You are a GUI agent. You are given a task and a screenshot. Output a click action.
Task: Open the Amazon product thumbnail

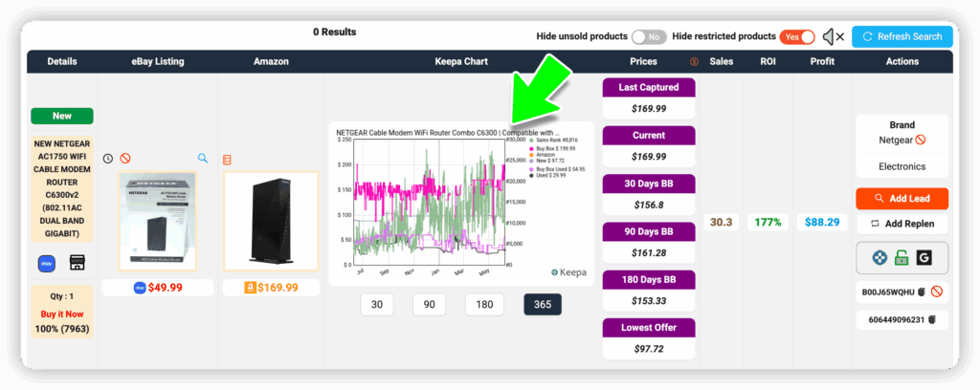(271, 221)
